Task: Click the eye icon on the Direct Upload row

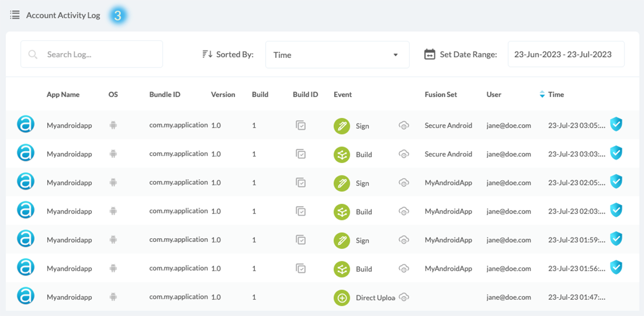Action: tap(403, 297)
